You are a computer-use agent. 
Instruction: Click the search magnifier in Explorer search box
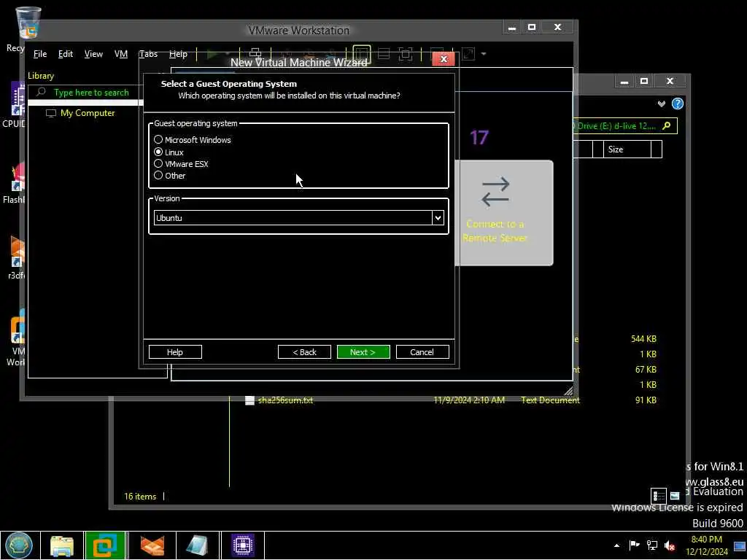[667, 125]
